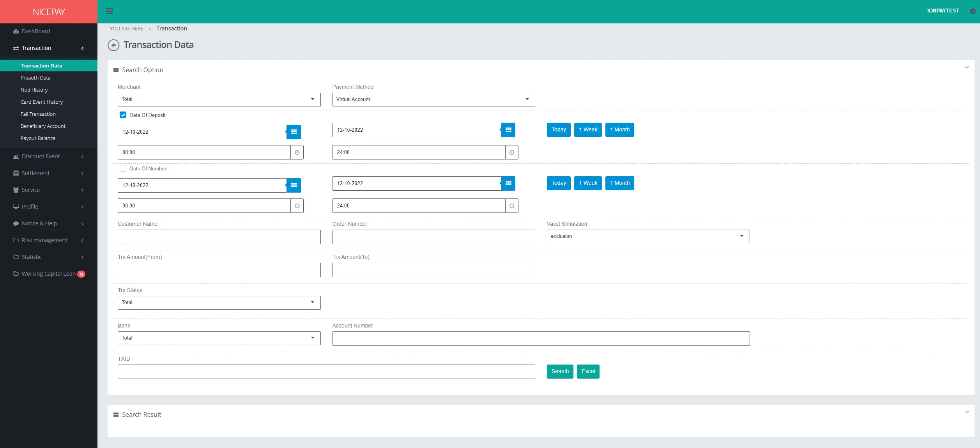This screenshot has height=448, width=980.
Task: Click the Search button
Action: (560, 371)
